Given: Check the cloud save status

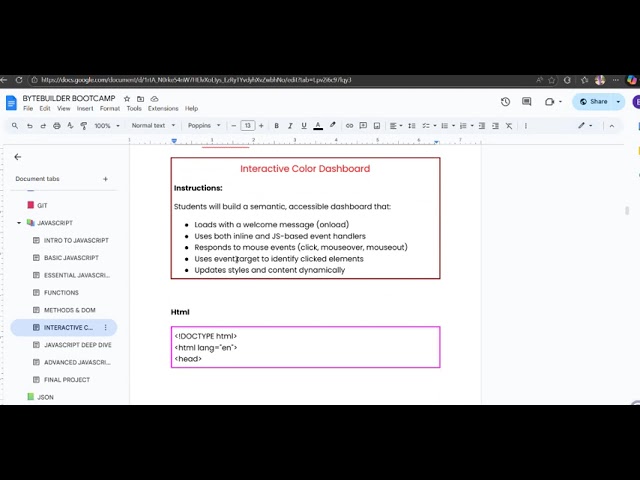Looking at the screenshot, I should [154, 99].
